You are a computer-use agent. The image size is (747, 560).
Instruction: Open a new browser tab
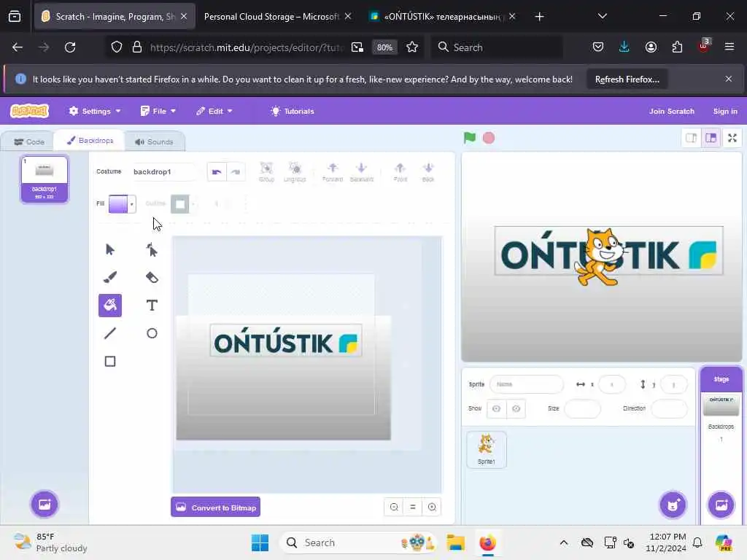pos(539,16)
